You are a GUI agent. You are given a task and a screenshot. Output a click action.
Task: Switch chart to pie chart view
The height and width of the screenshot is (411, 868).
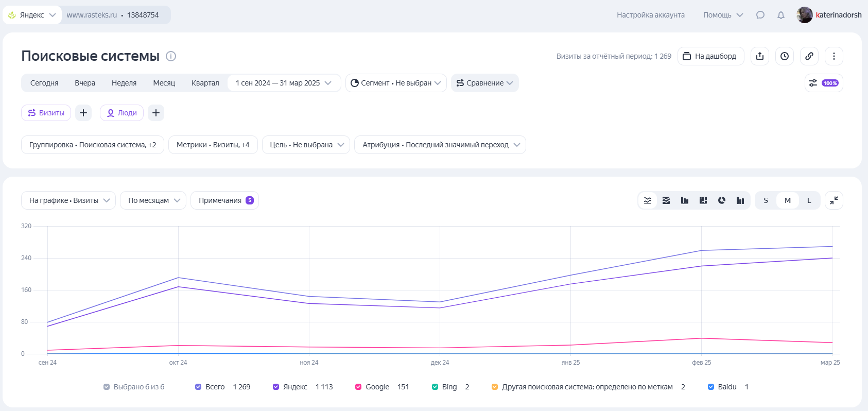click(x=721, y=200)
